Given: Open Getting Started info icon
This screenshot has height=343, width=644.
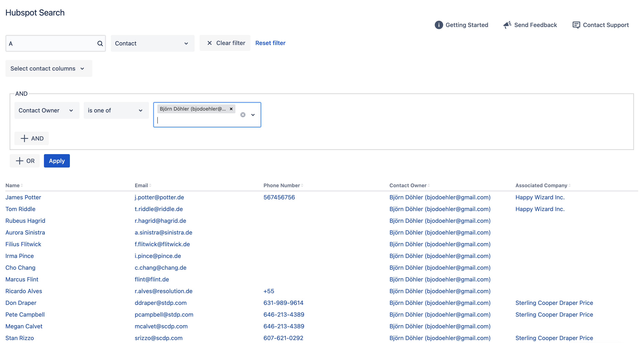Looking at the screenshot, I should click(439, 25).
